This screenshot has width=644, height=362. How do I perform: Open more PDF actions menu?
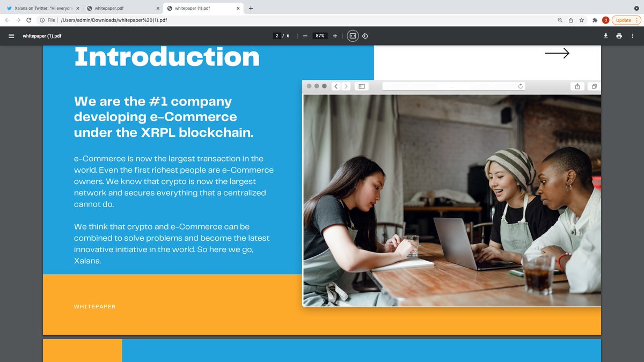pos(632,36)
